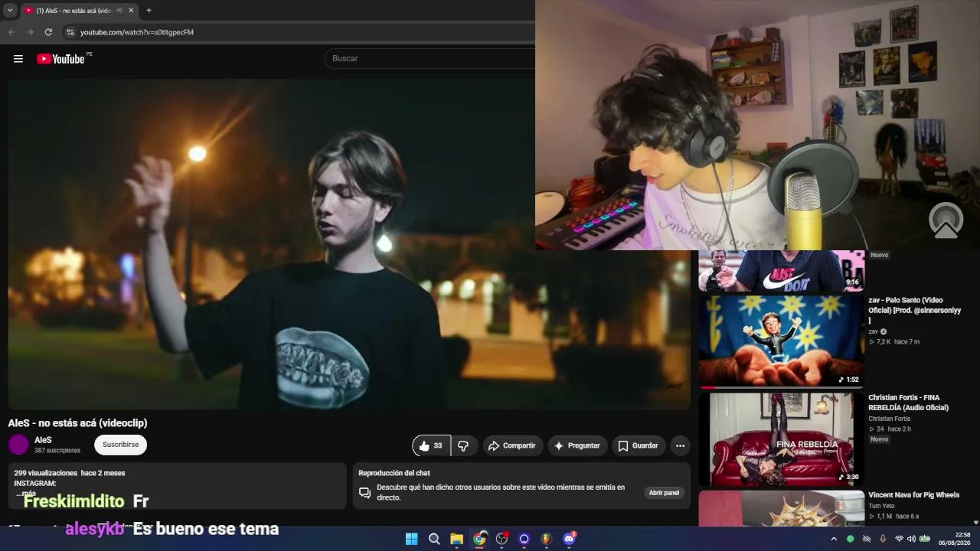Open Wi-Fi network settings in tray
This screenshot has height=551, width=980.
899,539
